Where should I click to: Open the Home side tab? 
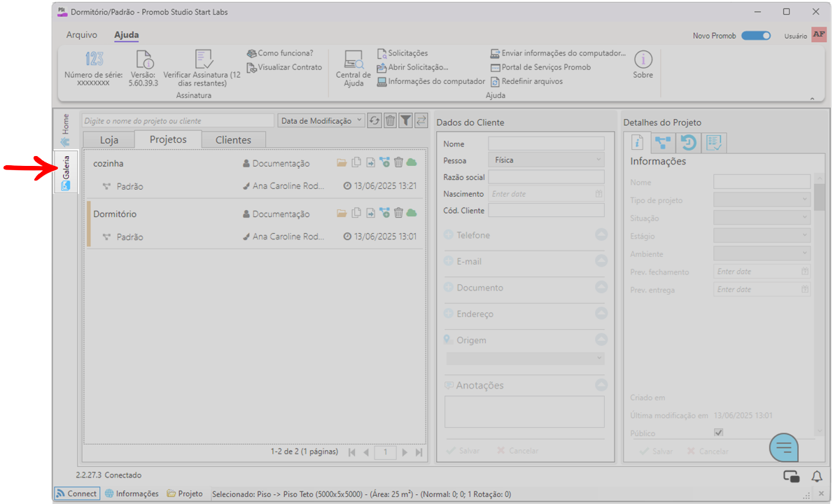point(65,129)
